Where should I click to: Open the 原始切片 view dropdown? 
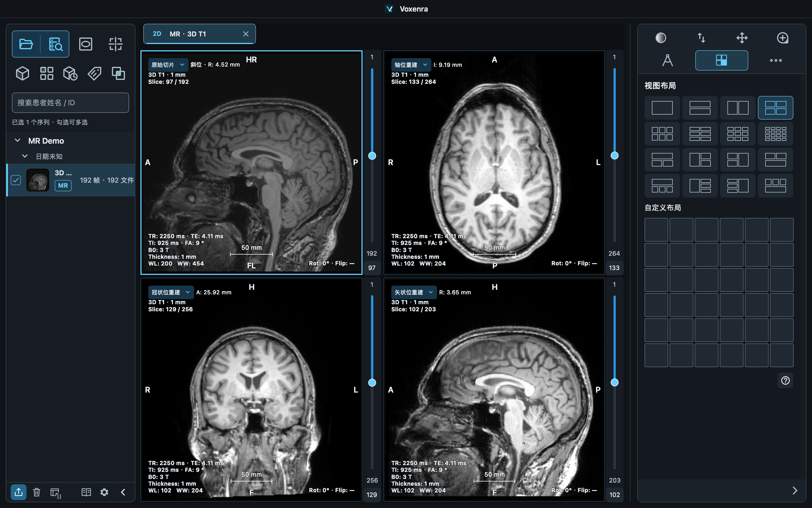coord(168,65)
